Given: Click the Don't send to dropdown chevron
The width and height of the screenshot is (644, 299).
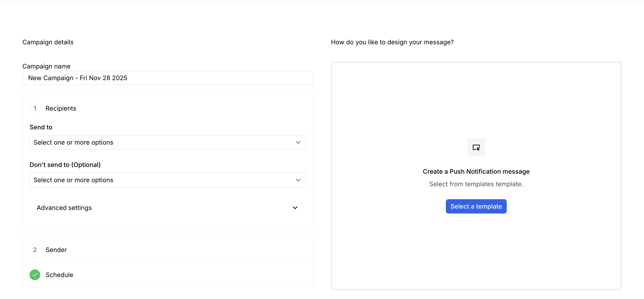Looking at the screenshot, I should click(x=298, y=180).
